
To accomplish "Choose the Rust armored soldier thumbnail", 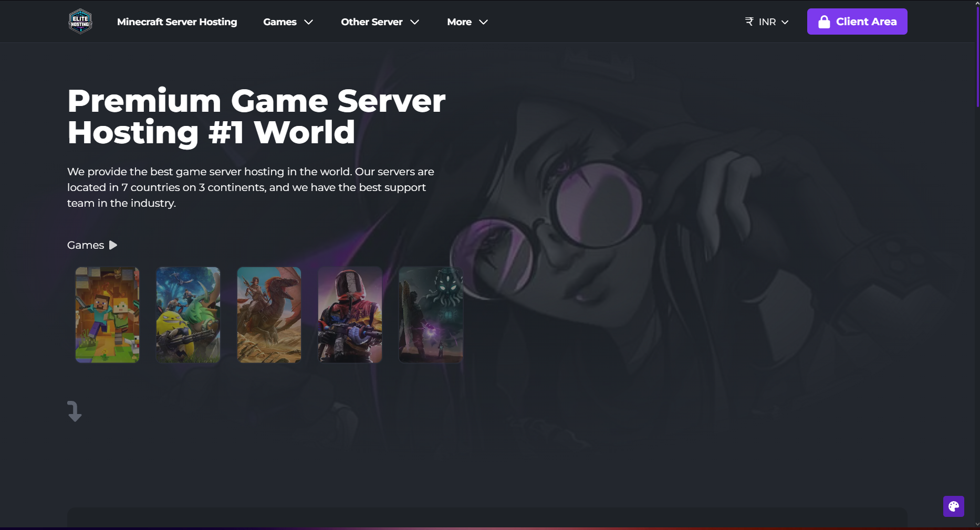I will (x=350, y=315).
